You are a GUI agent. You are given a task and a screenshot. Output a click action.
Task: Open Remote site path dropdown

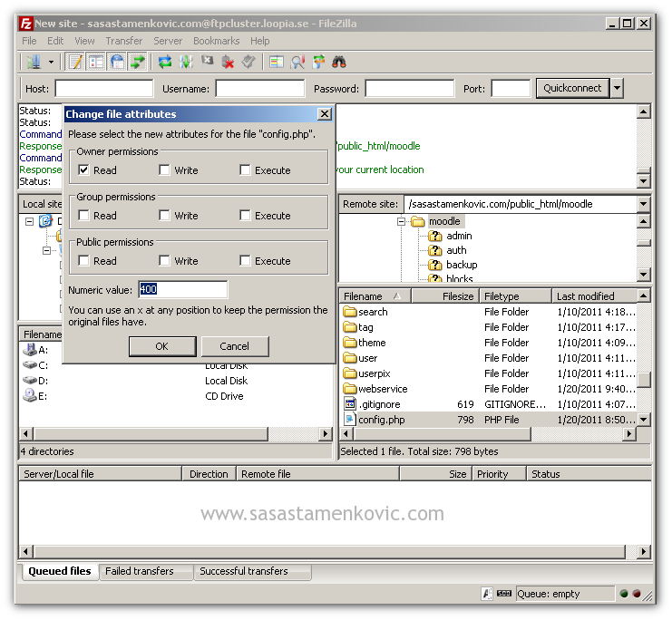click(643, 204)
